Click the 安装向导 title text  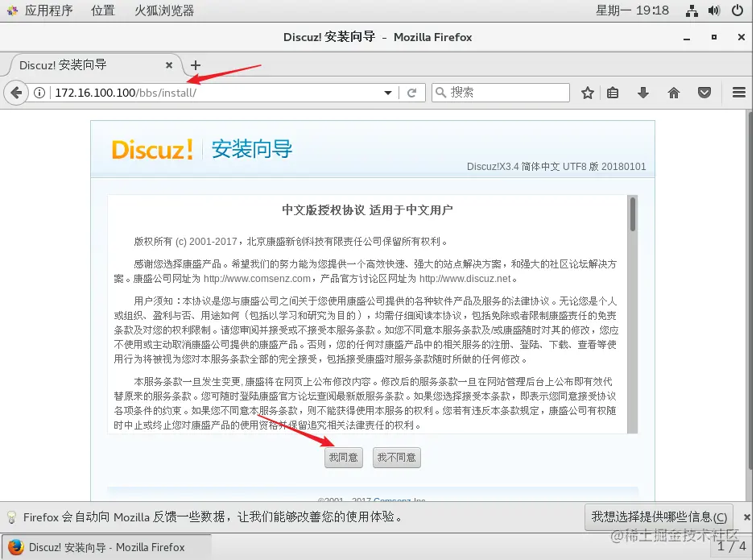[252, 149]
